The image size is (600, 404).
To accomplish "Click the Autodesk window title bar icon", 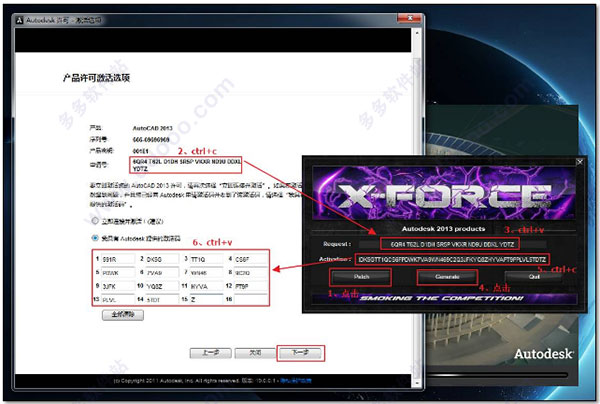I will (20, 20).
